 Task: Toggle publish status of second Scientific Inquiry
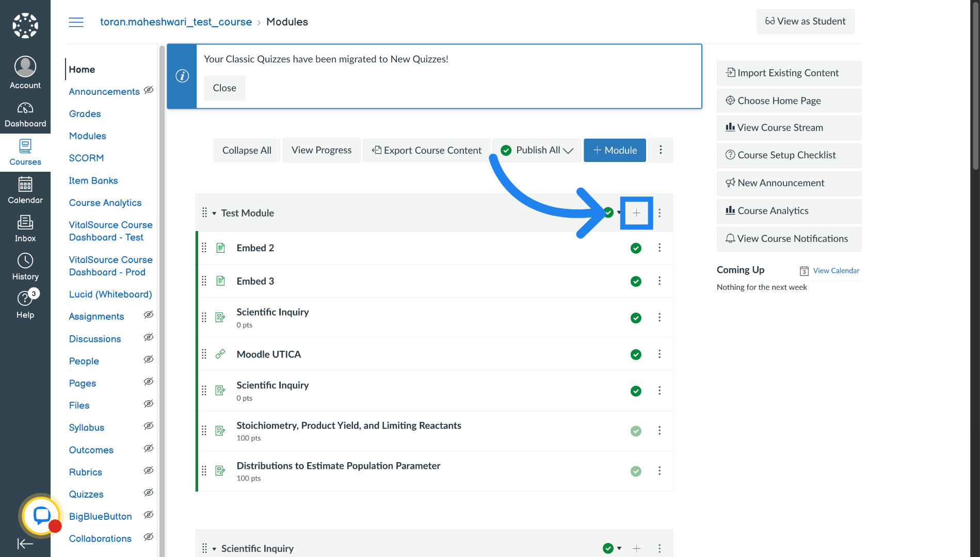pos(636,391)
